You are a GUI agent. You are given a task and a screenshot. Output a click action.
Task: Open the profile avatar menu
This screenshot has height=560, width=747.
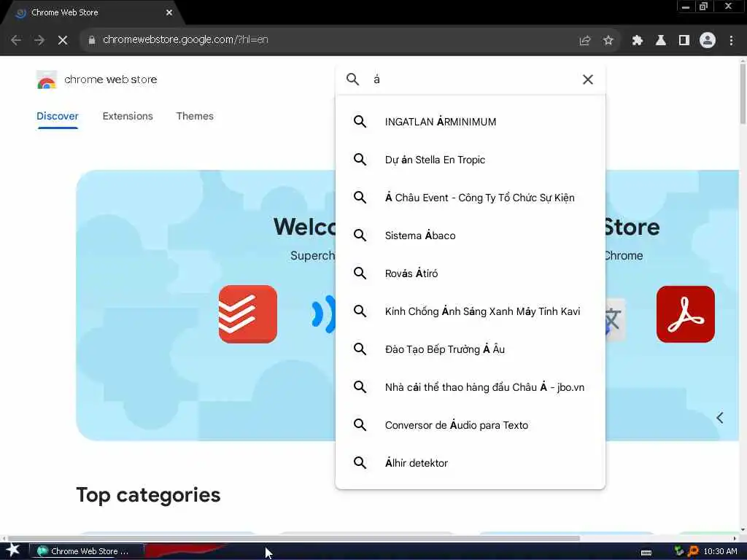(x=708, y=40)
